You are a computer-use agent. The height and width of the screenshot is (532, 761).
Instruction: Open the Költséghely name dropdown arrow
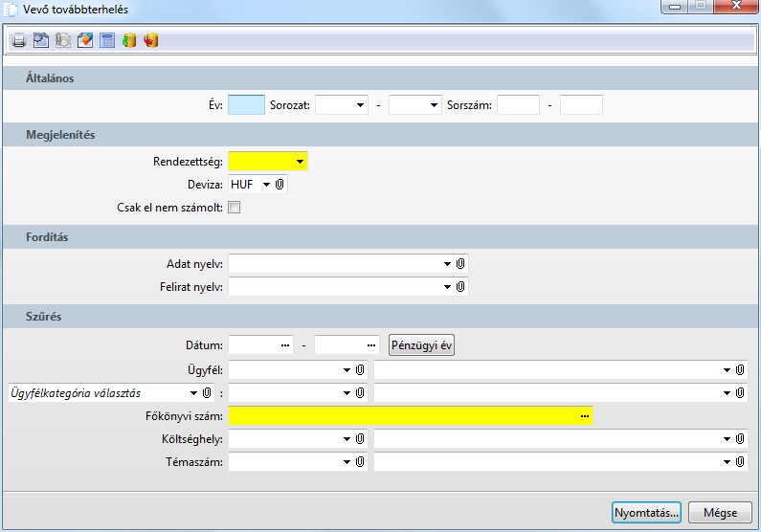click(x=727, y=439)
